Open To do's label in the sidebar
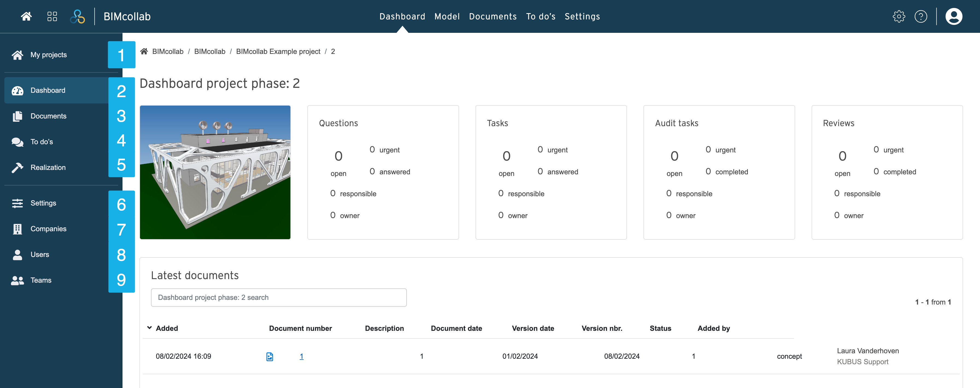 [42, 142]
